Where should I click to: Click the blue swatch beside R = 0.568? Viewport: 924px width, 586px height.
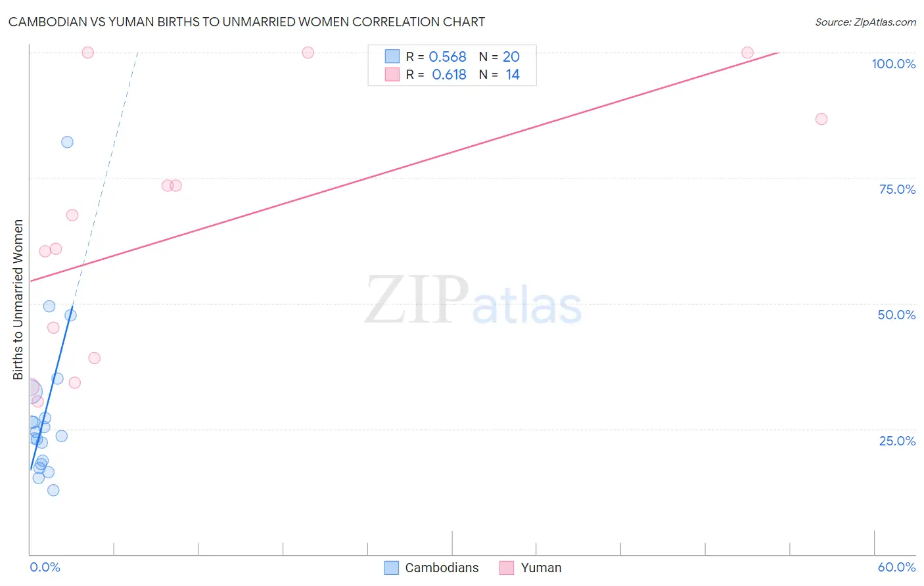point(392,56)
